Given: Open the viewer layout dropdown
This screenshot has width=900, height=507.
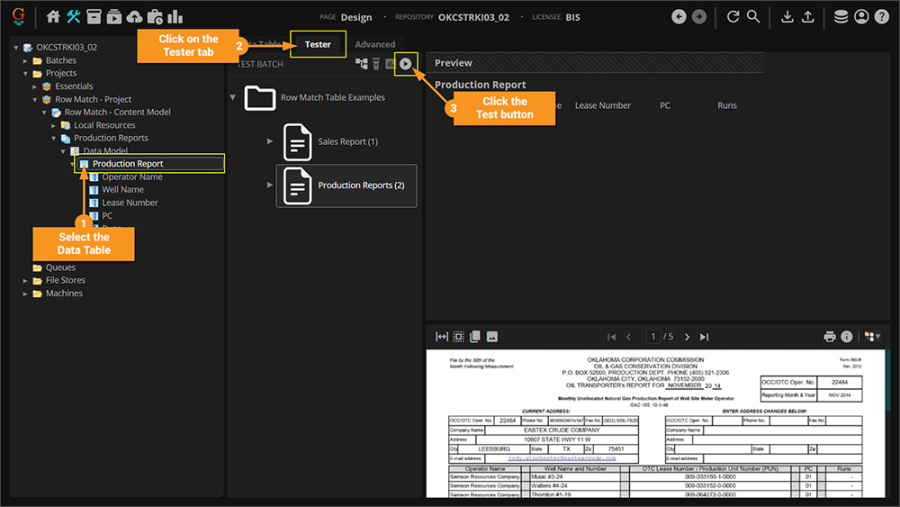Looking at the screenshot, I should click(872, 336).
